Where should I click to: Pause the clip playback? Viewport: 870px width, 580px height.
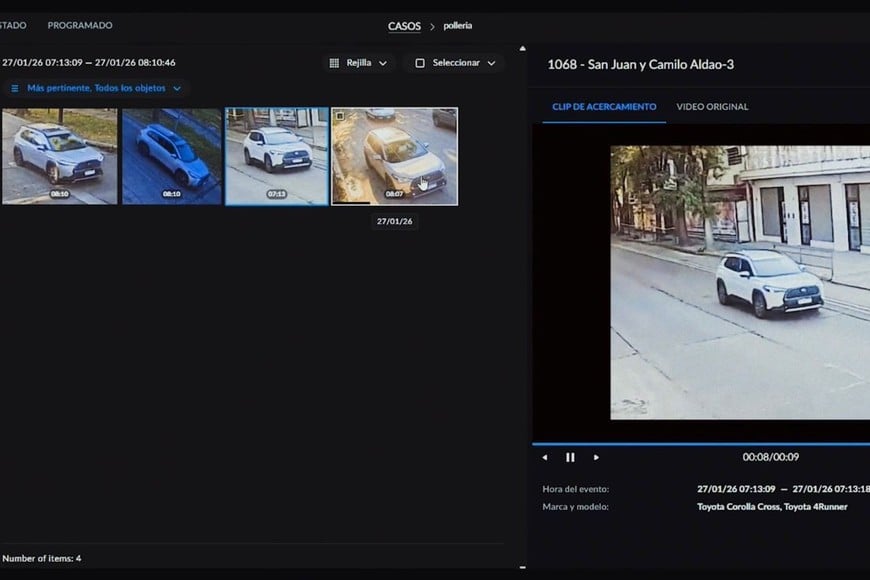point(570,457)
